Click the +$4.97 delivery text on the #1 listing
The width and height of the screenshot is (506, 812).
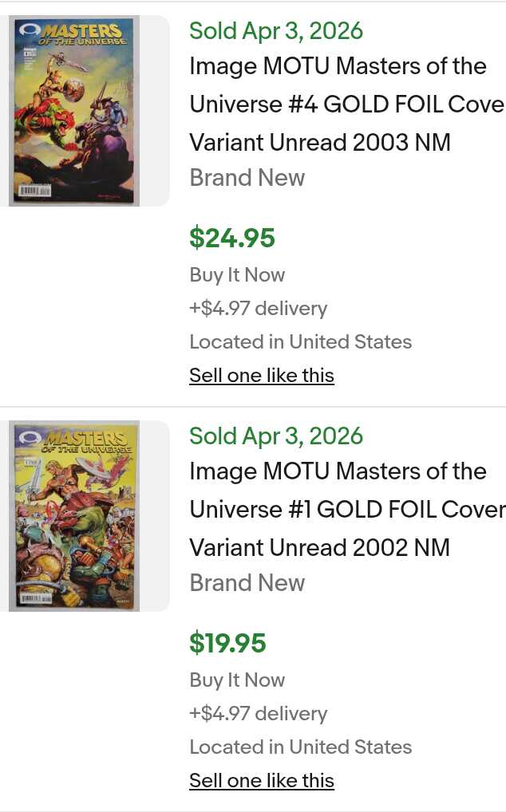tap(259, 713)
